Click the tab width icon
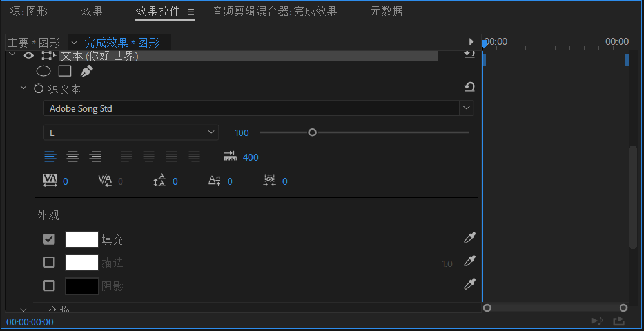Screen dimensions: 644x331 click(x=230, y=156)
